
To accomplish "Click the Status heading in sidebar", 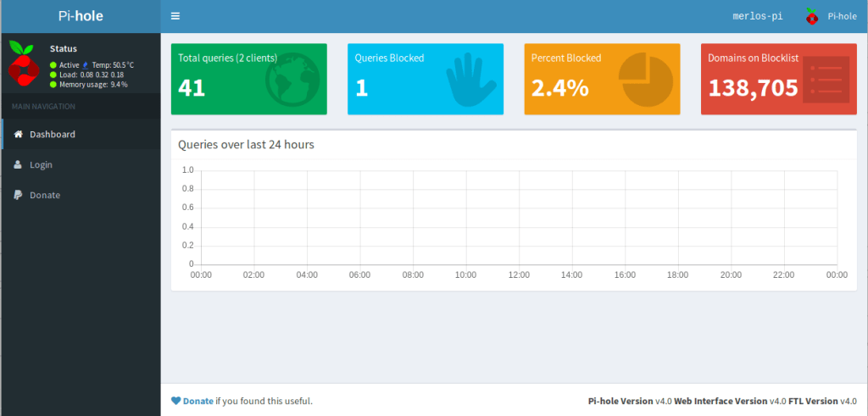I will coord(64,48).
